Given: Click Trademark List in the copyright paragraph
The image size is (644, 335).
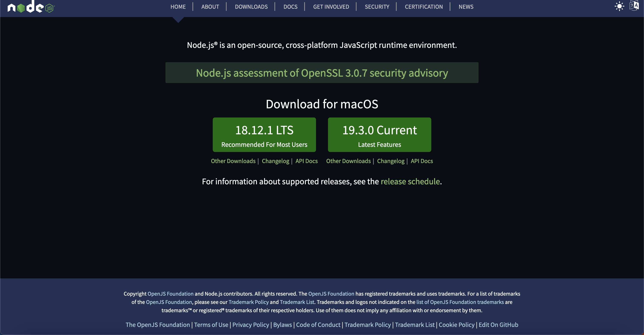Looking at the screenshot, I should click(x=297, y=302).
